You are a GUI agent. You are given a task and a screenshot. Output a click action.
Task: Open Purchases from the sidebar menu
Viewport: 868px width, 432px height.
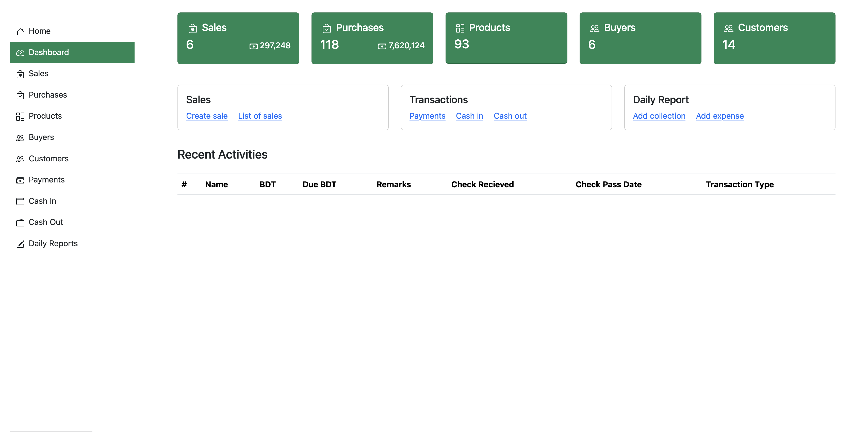point(72,95)
